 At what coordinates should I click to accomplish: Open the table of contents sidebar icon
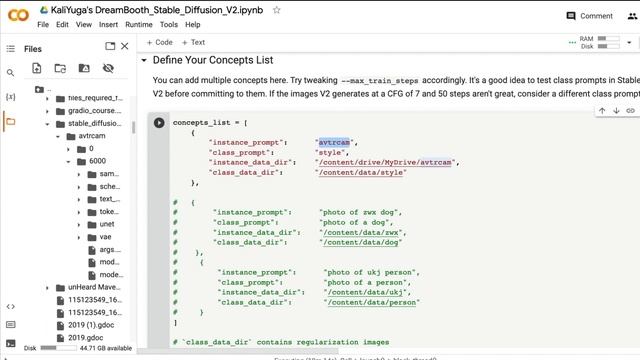tap(11, 49)
